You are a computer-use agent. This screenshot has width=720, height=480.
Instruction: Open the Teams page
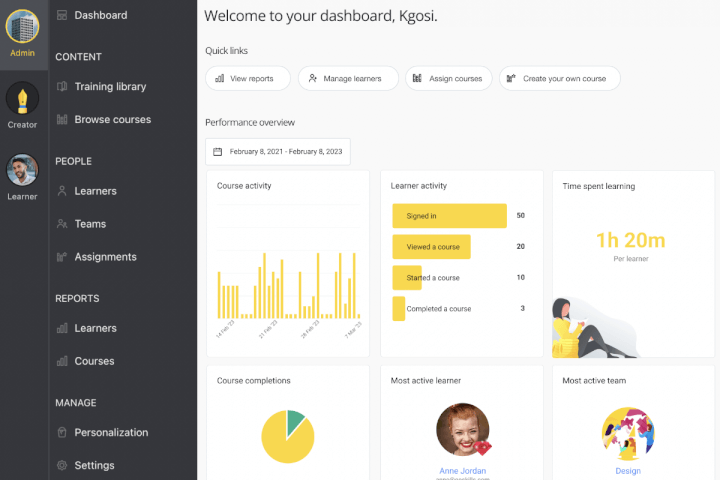pyautogui.click(x=90, y=224)
